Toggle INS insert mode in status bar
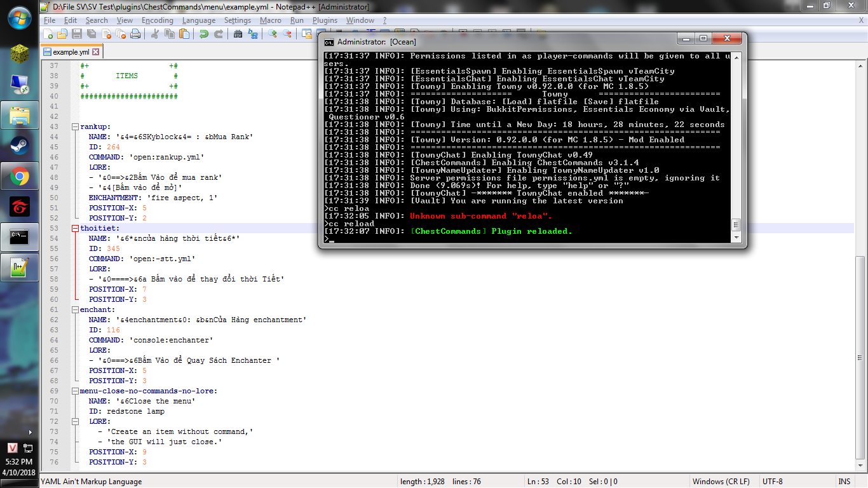 click(844, 482)
